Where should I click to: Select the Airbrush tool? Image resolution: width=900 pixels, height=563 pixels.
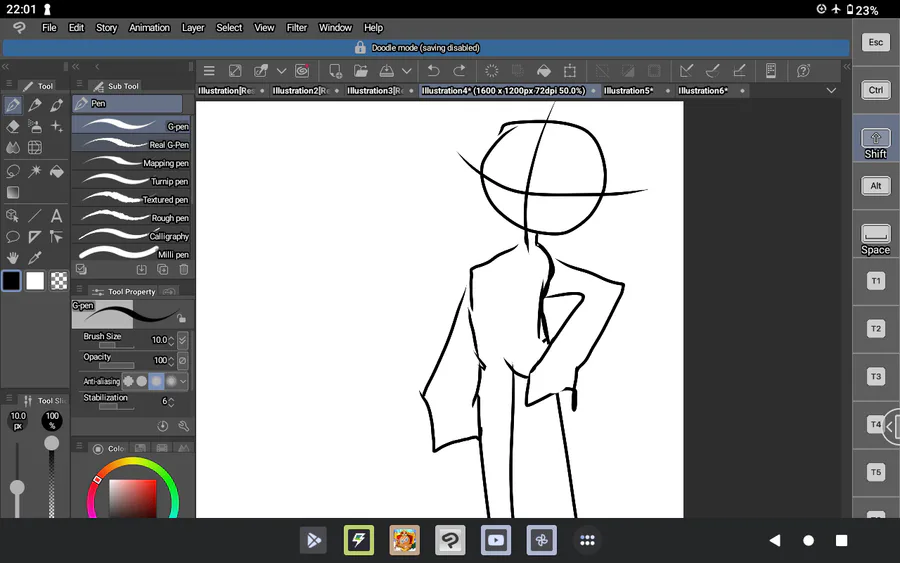[x=35, y=126]
